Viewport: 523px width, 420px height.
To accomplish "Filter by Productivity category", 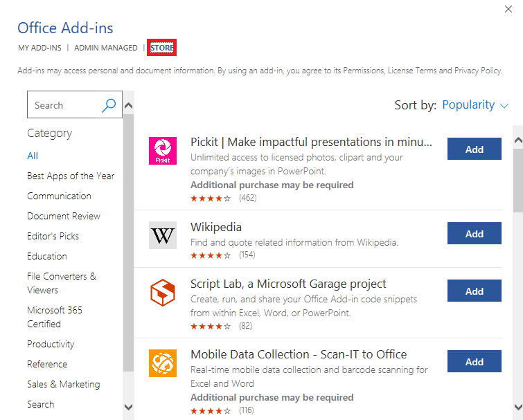I will pos(51,344).
